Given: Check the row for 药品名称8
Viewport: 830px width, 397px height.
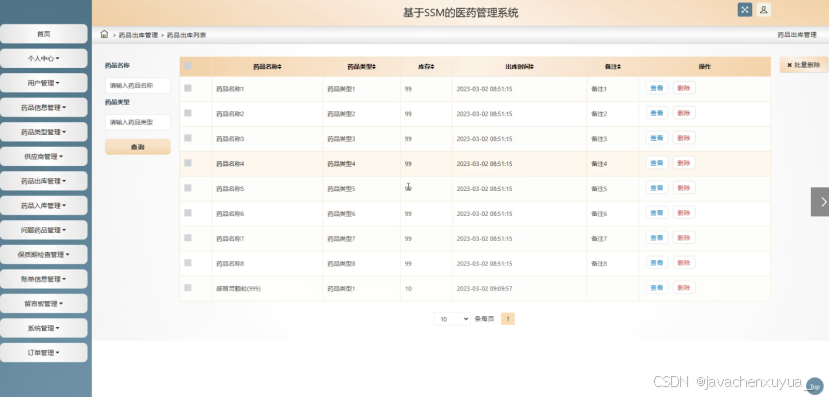Looking at the screenshot, I should click(188, 263).
